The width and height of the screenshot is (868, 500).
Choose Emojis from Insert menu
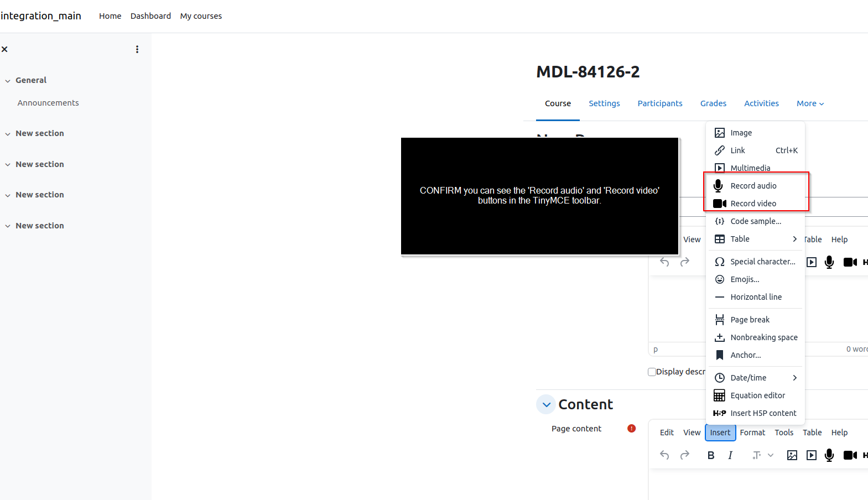[x=756, y=279]
